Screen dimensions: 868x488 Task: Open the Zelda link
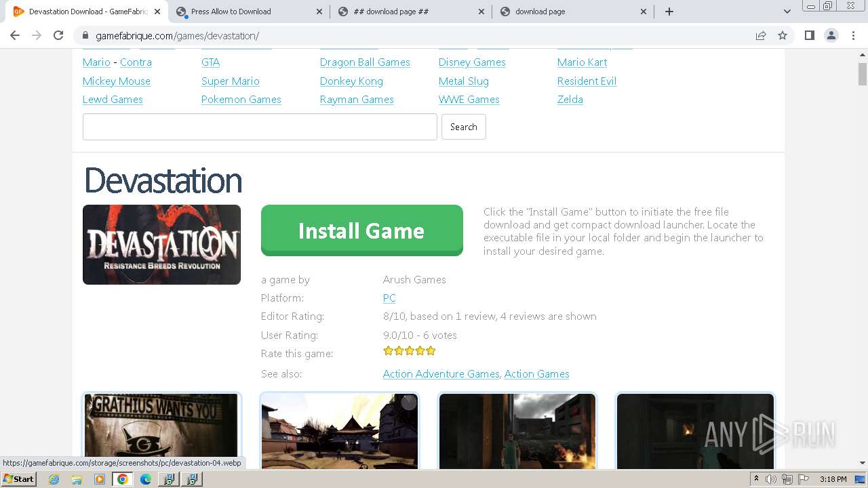[570, 100]
